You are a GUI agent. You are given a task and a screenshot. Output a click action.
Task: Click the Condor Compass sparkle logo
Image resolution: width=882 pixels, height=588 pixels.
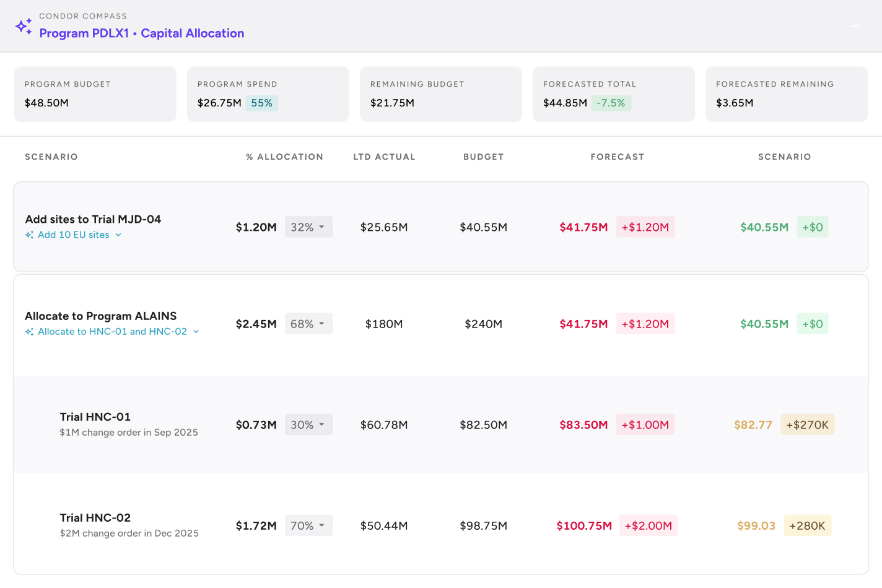[x=24, y=27]
